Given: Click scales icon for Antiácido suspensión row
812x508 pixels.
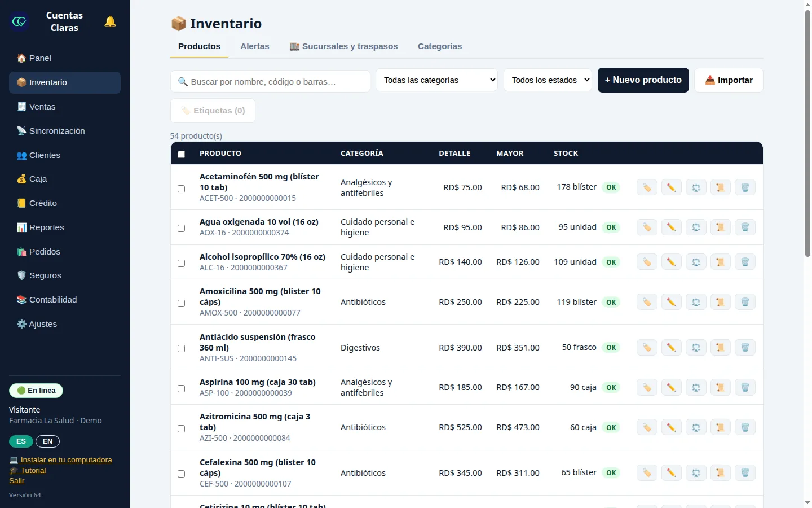Looking at the screenshot, I should point(696,348).
